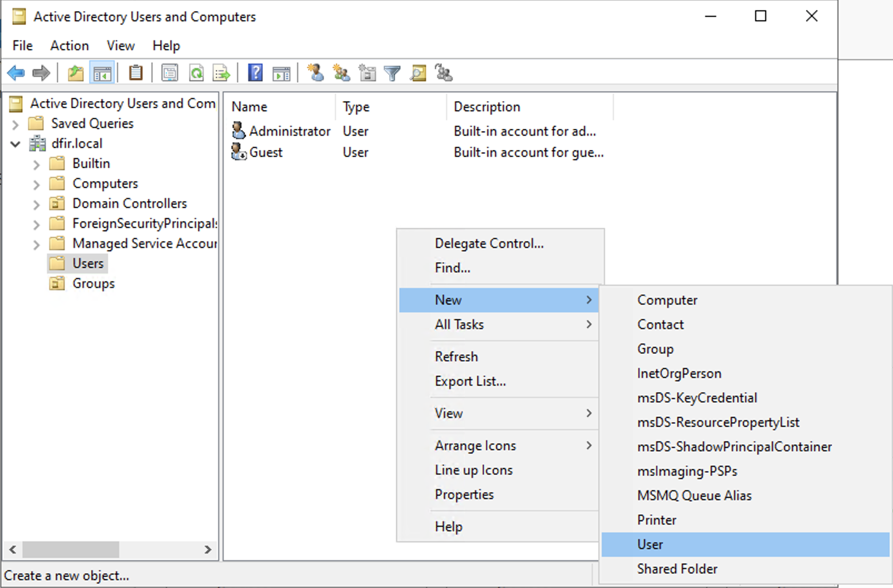Expand the Domain Controllers tree node

pyautogui.click(x=36, y=204)
